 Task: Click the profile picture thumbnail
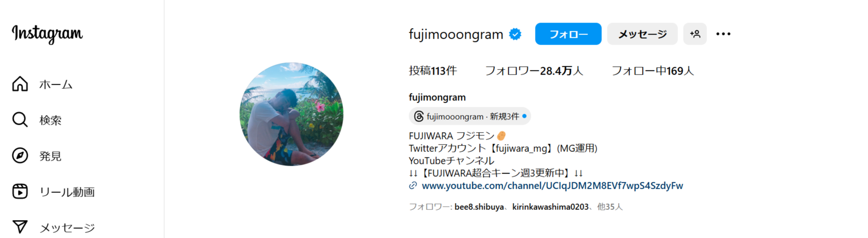(291, 114)
